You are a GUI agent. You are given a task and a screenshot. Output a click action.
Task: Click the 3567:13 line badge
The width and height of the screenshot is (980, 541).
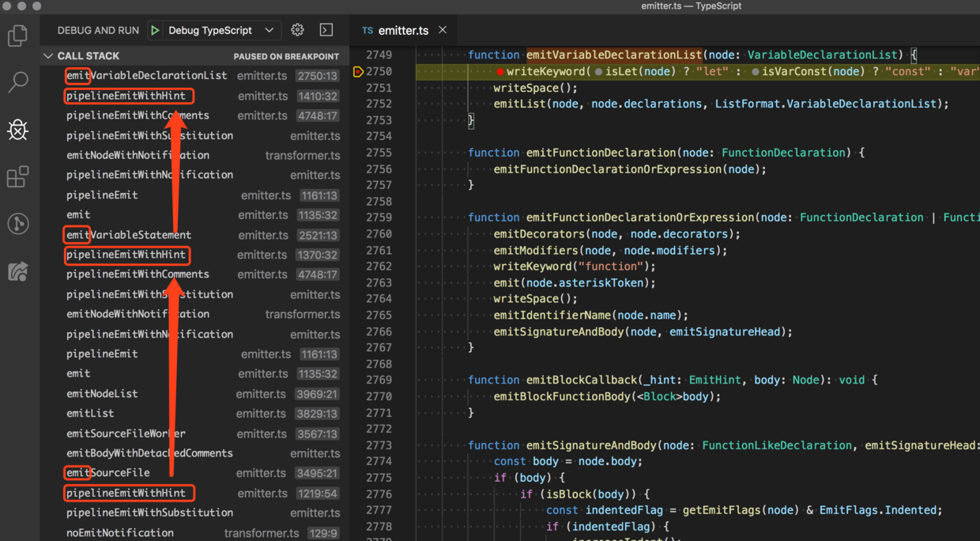(x=318, y=433)
